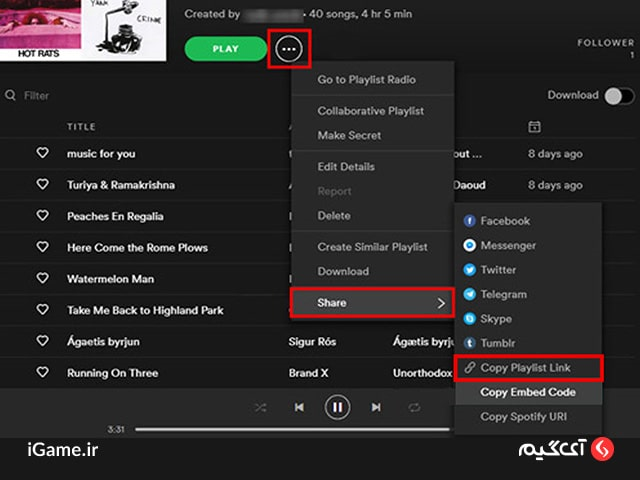The height and width of the screenshot is (480, 640).
Task: Toggle the Download switch on
Action: pyautogui.click(x=619, y=96)
